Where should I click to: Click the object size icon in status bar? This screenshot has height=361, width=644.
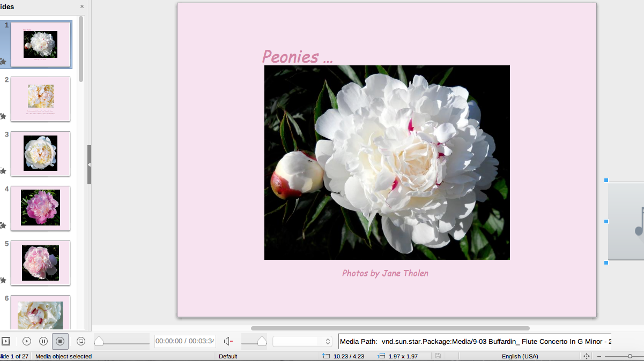point(381,356)
